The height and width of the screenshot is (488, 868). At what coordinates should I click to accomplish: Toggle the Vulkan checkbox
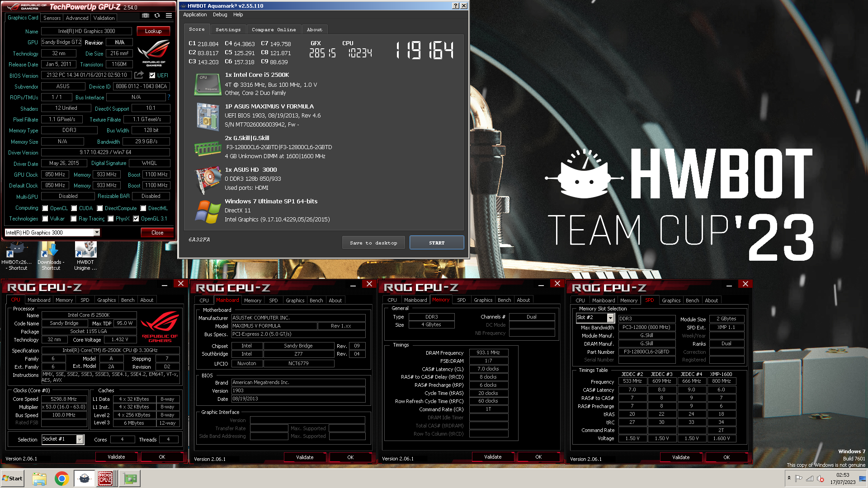coord(45,219)
